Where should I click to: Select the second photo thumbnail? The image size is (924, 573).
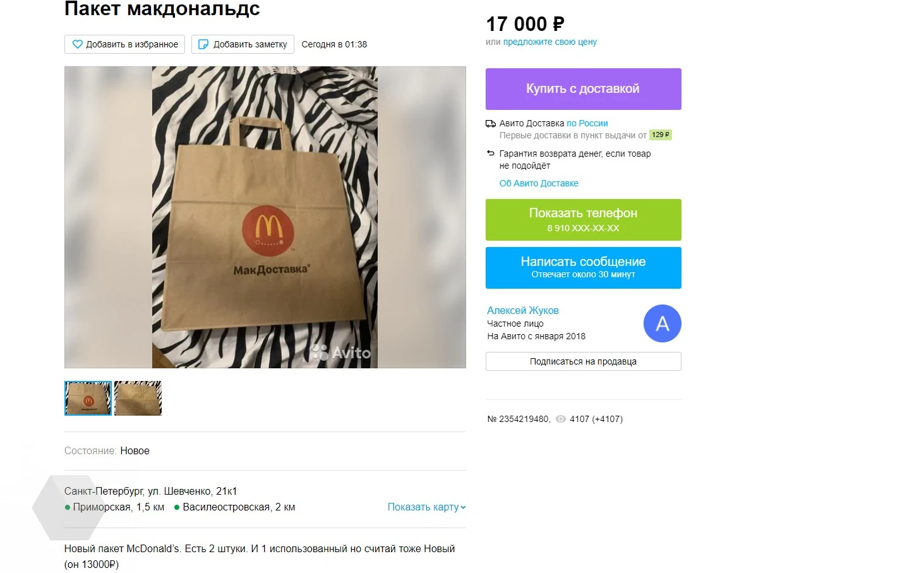138,398
